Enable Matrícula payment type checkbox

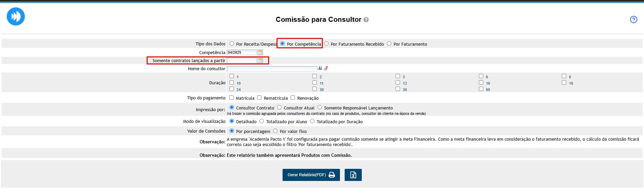click(x=231, y=98)
